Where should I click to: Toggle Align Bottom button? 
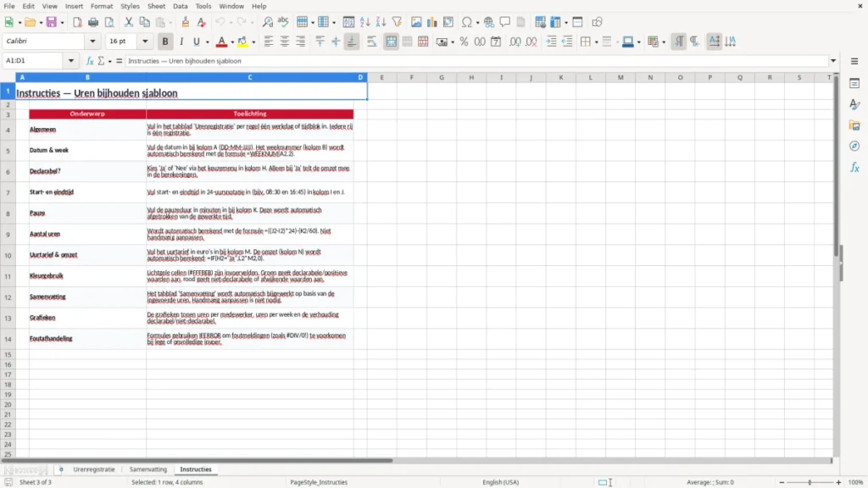click(352, 42)
